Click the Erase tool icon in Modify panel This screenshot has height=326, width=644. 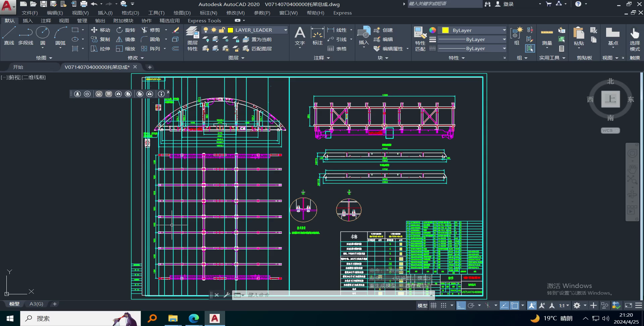tap(176, 30)
